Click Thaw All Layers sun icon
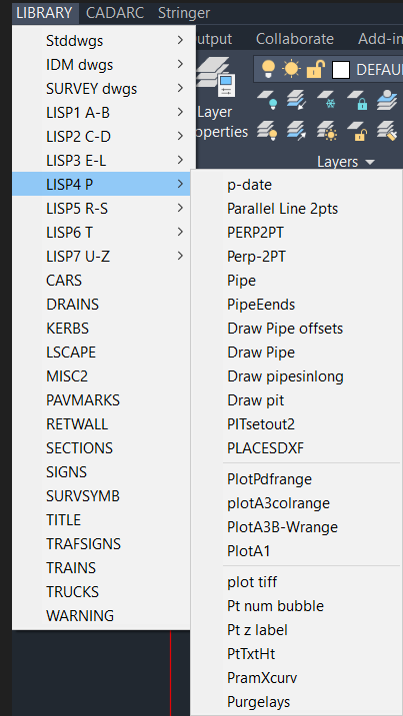The width and height of the screenshot is (403, 716). [327, 130]
